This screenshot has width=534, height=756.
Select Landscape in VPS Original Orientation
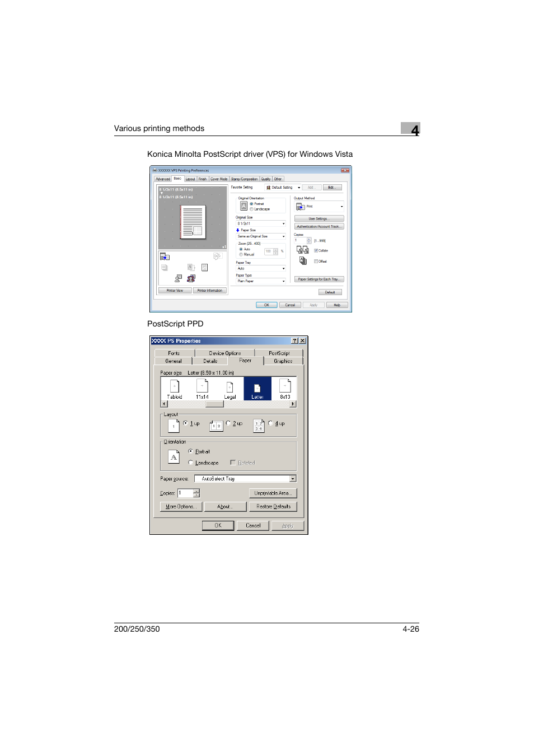pyautogui.click(x=251, y=209)
